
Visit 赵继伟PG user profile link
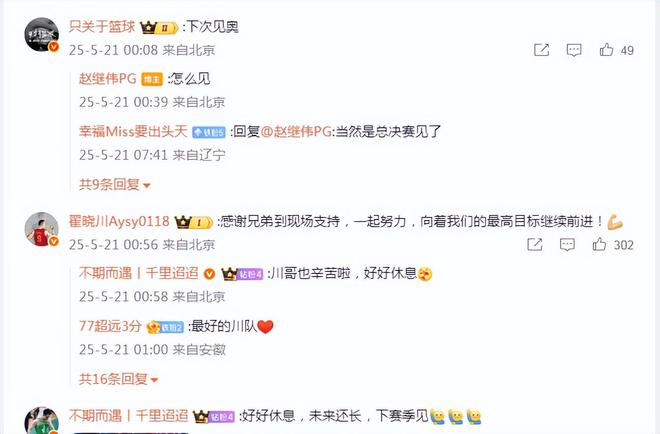click(x=108, y=79)
